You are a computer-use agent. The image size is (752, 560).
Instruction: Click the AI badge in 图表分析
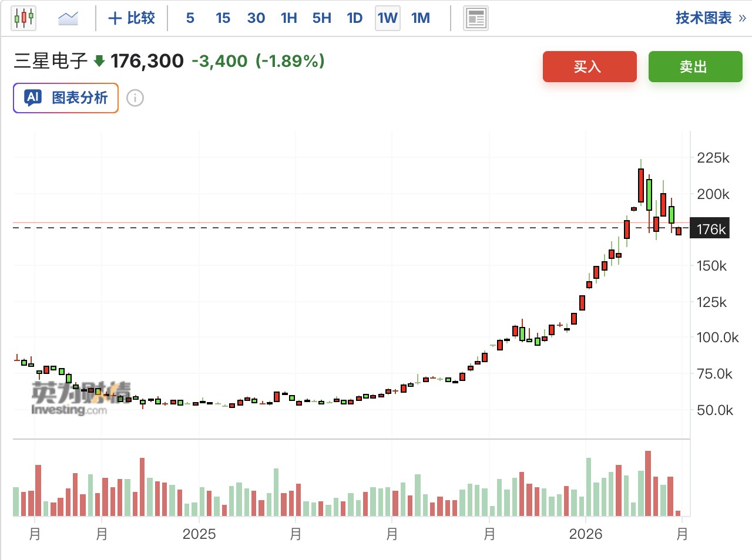pyautogui.click(x=33, y=97)
